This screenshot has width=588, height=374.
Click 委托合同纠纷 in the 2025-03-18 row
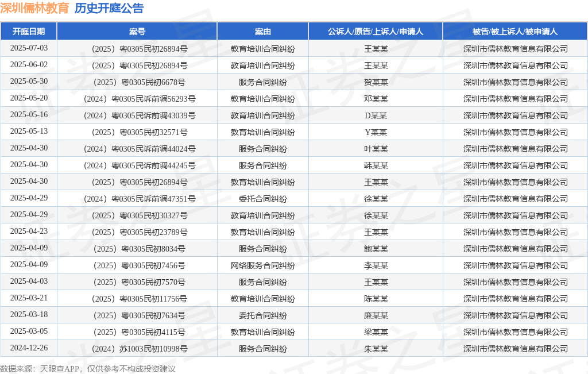(x=262, y=315)
